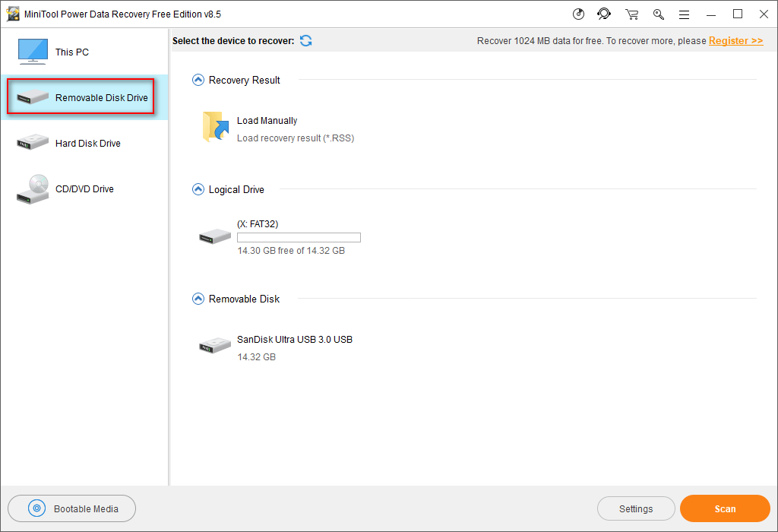The height and width of the screenshot is (532, 778).
Task: Open the support headset icon in title bar
Action: 604,14
